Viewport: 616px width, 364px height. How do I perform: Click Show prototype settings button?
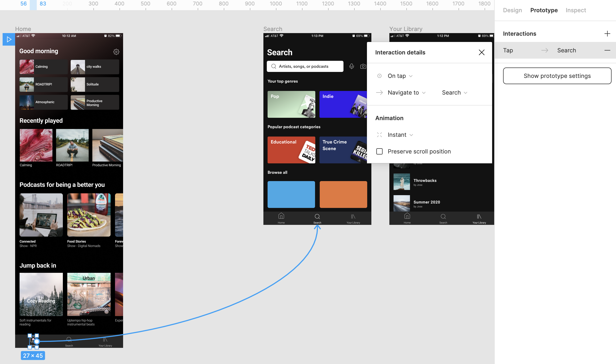(x=557, y=75)
